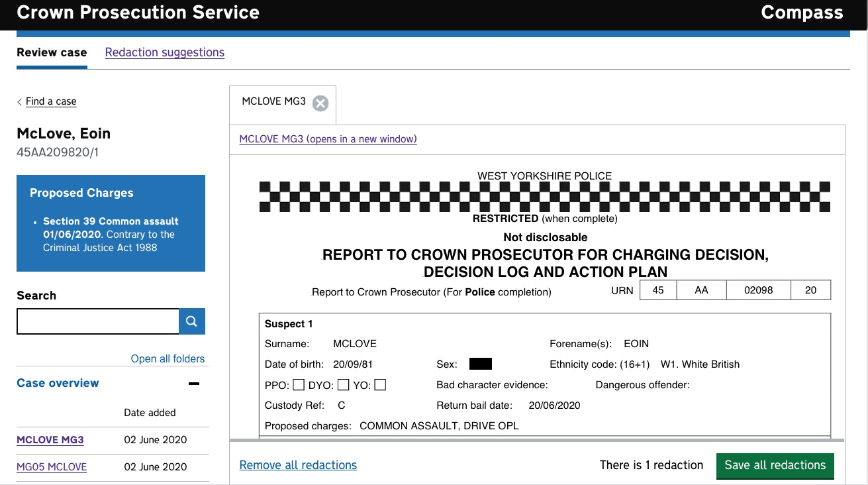The height and width of the screenshot is (485, 868).
Task: Click the Crown Prosecution Service header title
Action: (x=138, y=13)
